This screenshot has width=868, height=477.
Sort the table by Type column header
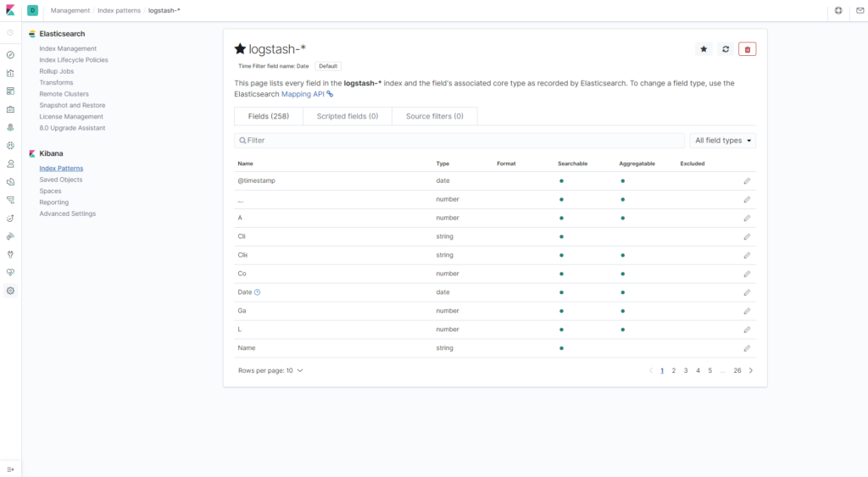[442, 164]
